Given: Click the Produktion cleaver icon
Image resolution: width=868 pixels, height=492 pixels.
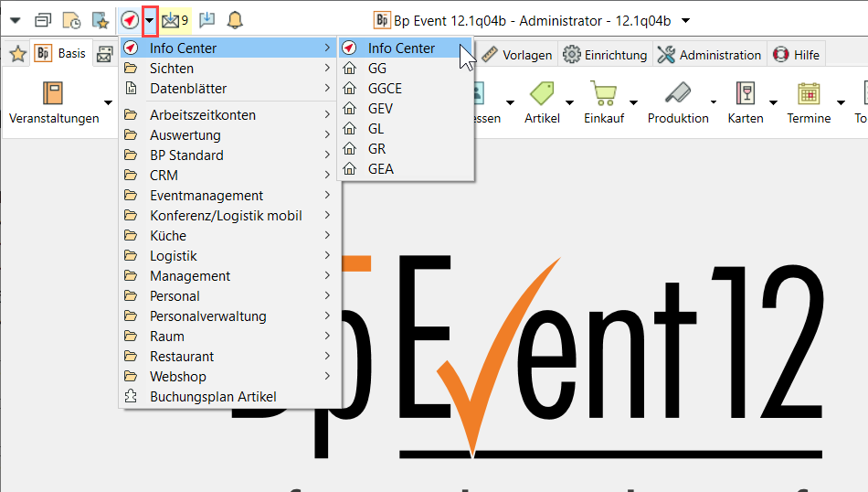Looking at the screenshot, I should 677,94.
